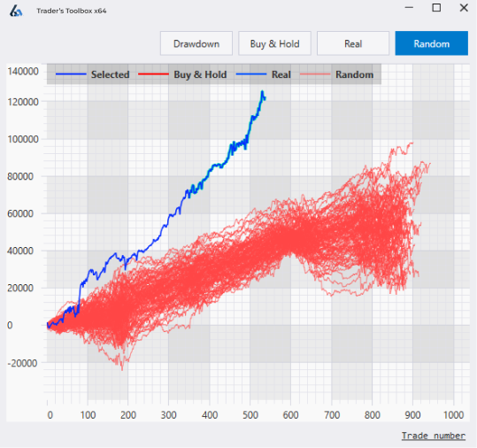Click the peak of the blue equity curve
This screenshot has width=477, height=448.
click(x=262, y=91)
